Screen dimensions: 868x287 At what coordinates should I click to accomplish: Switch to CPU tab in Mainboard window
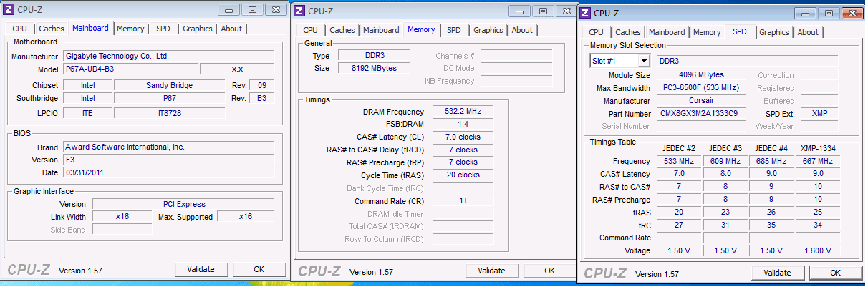click(x=20, y=29)
